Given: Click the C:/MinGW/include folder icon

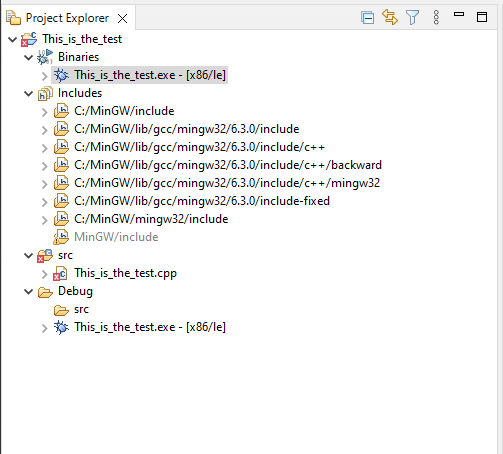Looking at the screenshot, I should click(x=61, y=111).
